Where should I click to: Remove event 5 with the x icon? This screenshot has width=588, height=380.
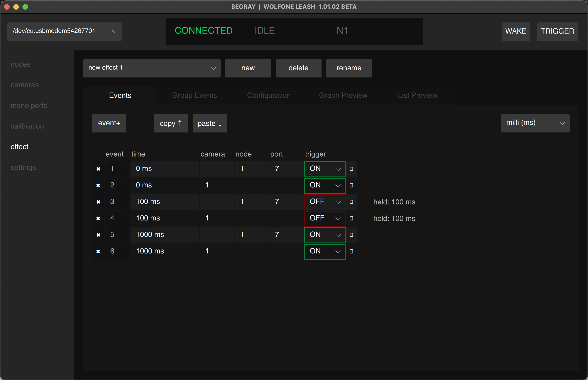point(98,235)
